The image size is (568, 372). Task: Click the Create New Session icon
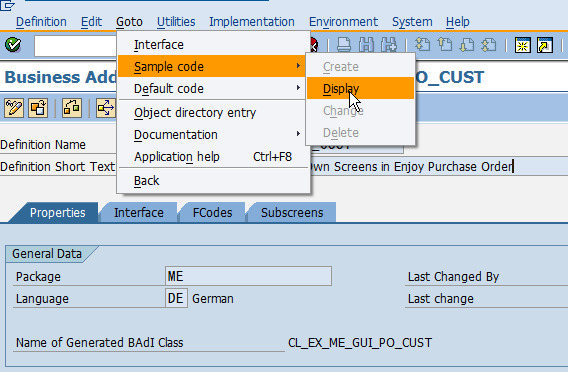pyautogui.click(x=523, y=45)
